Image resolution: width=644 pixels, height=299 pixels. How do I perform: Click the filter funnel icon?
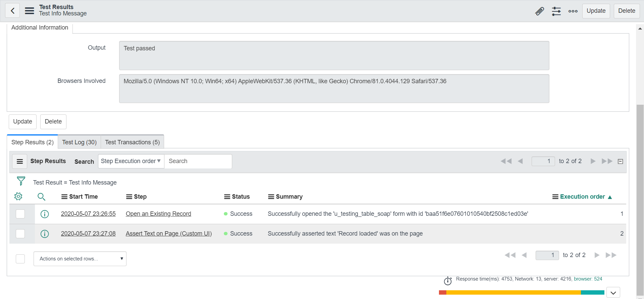coord(21,181)
